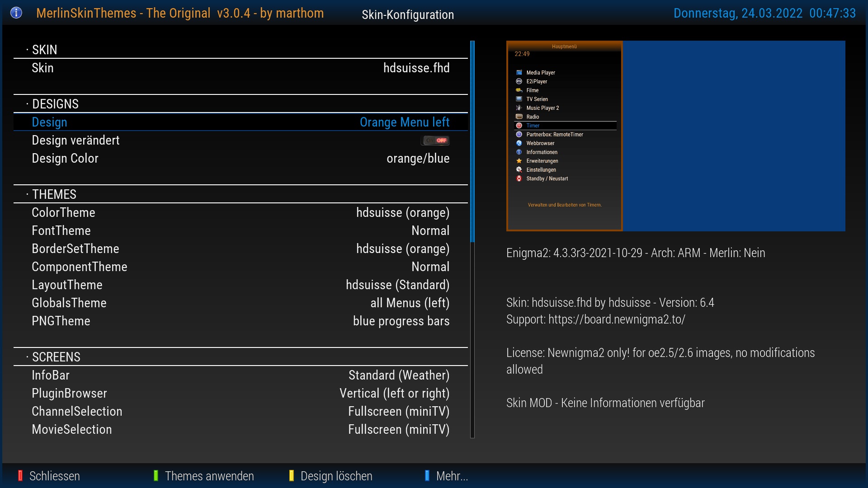Select the InfoBar Standard (Weather) option
Viewport: 868px width, 488px height.
click(399, 375)
